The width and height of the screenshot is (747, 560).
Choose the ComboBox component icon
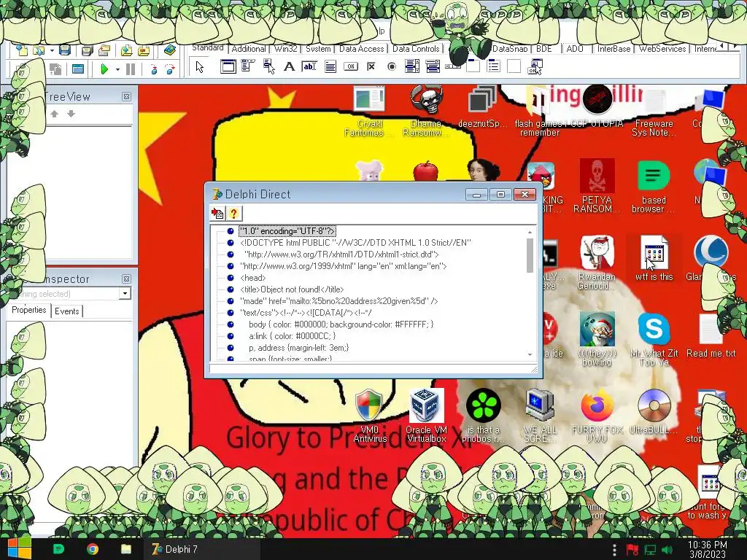(x=433, y=66)
